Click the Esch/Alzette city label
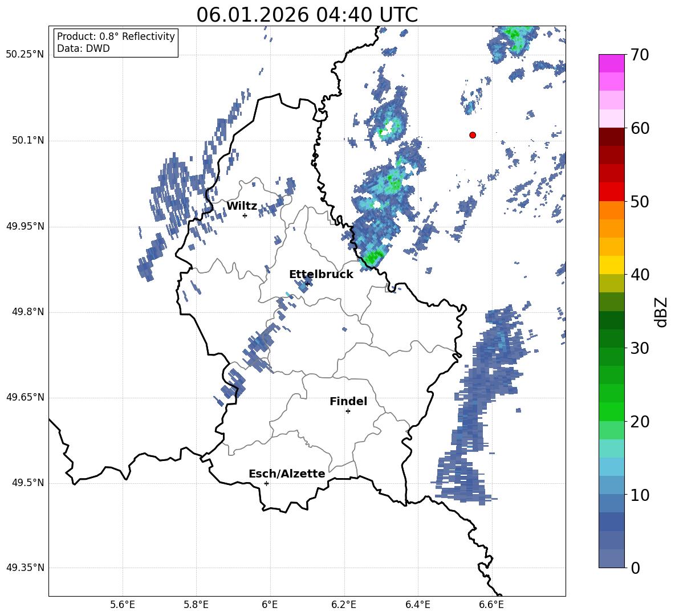The image size is (675, 616). 287,474
